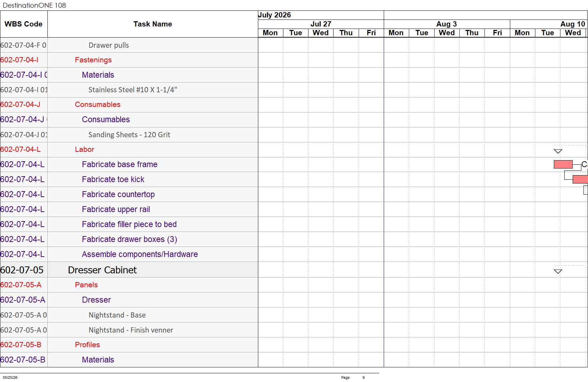Click WBS code 602-07-05-B in red

(21, 345)
